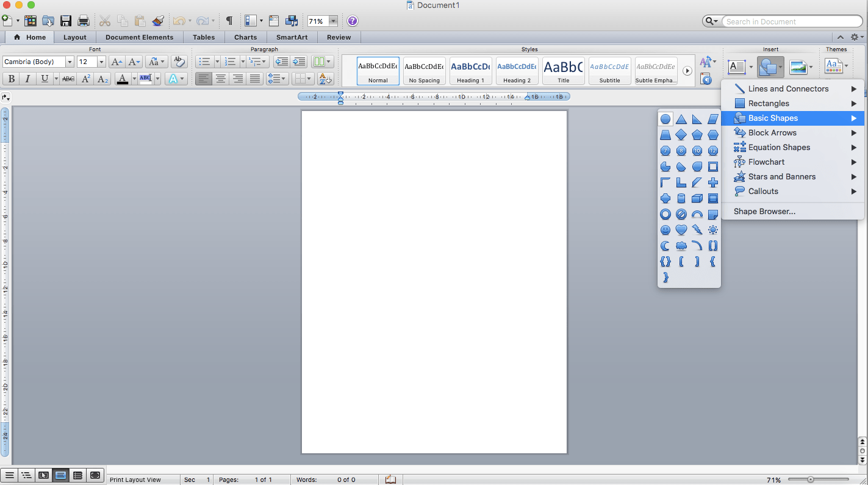Apply the Heading 1 style
Image resolution: width=868 pixels, height=485 pixels.
(x=470, y=71)
